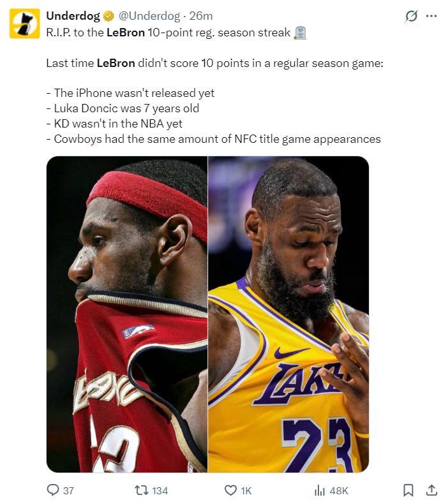Click the tombstone emoji in the post
This screenshot has height=500, width=448.
(300, 33)
